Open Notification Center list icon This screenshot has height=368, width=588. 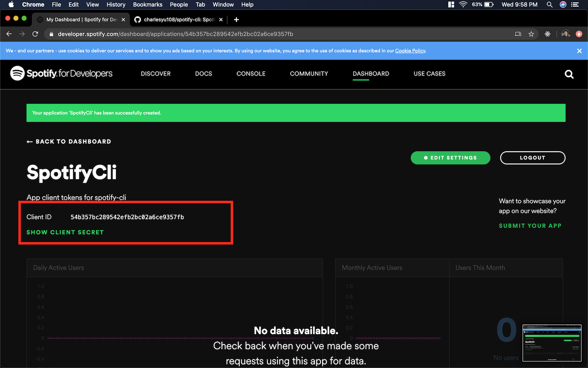[575, 4]
